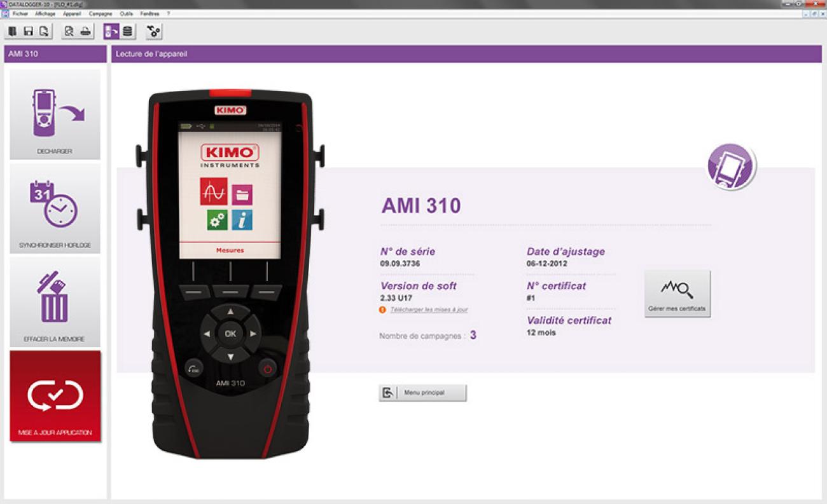This screenshot has width=827, height=504.
Task: Open the print preview magnifier icon
Action: click(69, 31)
